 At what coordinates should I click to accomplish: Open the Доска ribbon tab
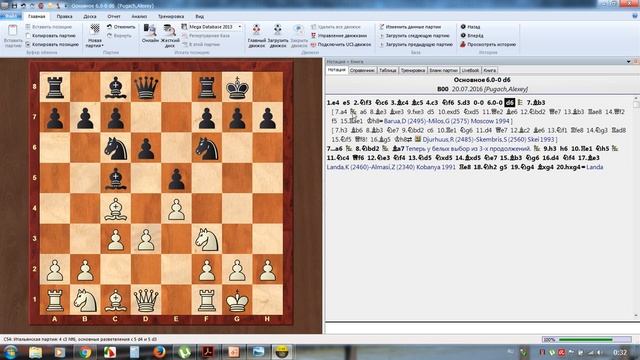coord(90,16)
